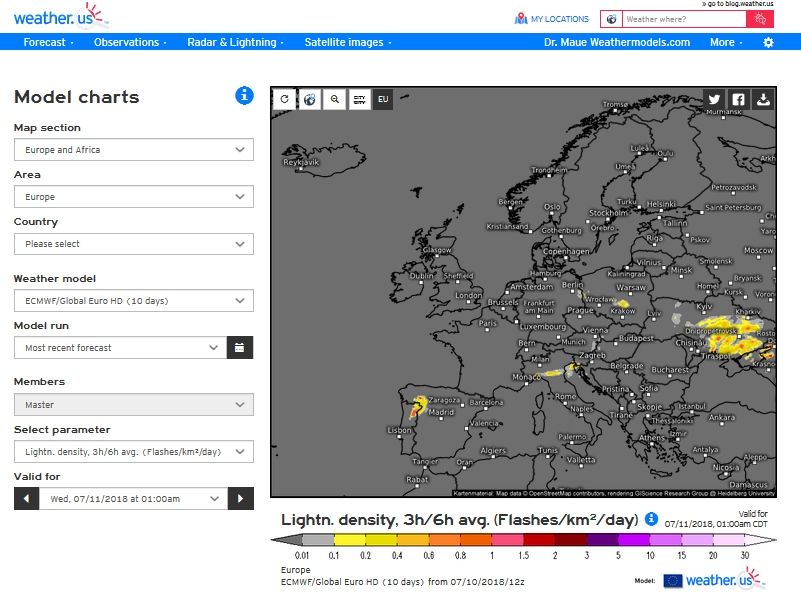Open Satellite images menu
Viewport: 801px width, 606px height.
click(348, 42)
